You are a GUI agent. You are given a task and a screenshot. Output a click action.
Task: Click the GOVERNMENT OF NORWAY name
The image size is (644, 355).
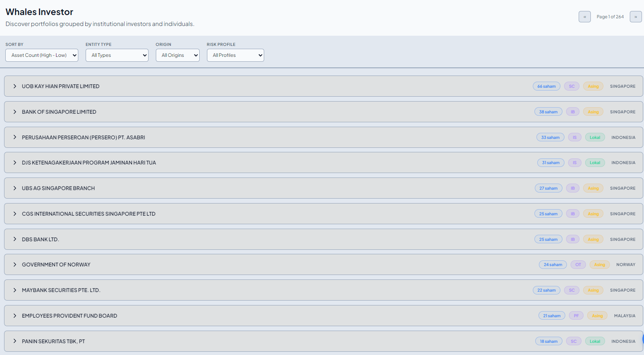56,264
